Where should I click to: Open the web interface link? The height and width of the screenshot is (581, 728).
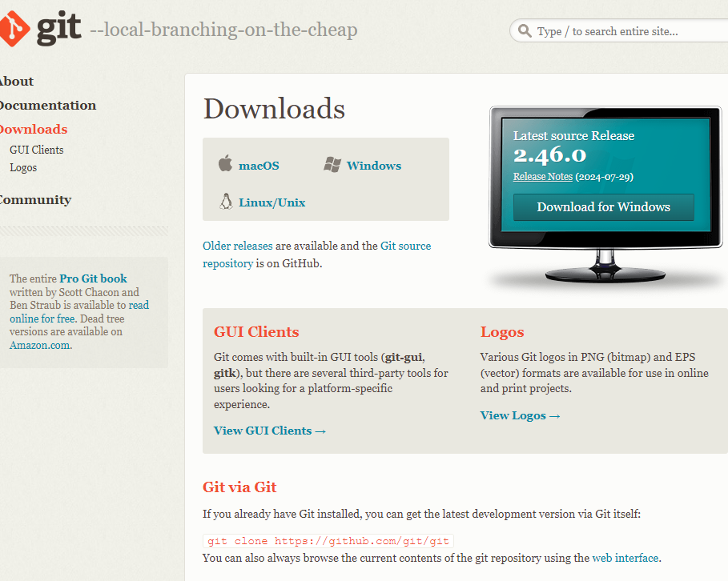[625, 558]
